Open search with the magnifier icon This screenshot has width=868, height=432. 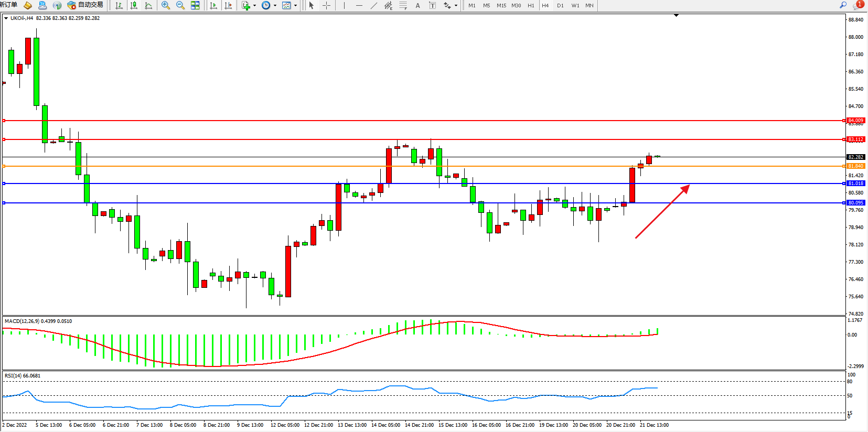pyautogui.click(x=843, y=5)
